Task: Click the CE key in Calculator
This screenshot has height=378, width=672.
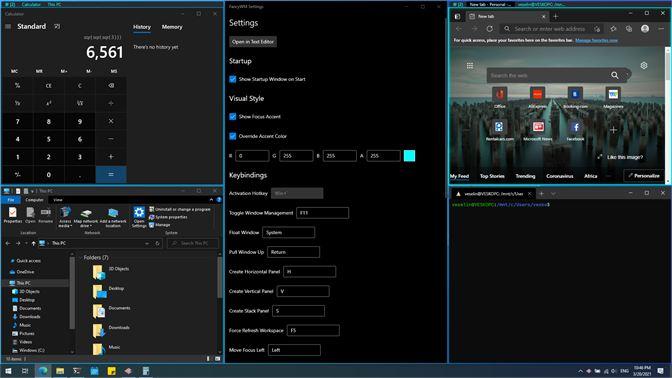Action: 48,85
